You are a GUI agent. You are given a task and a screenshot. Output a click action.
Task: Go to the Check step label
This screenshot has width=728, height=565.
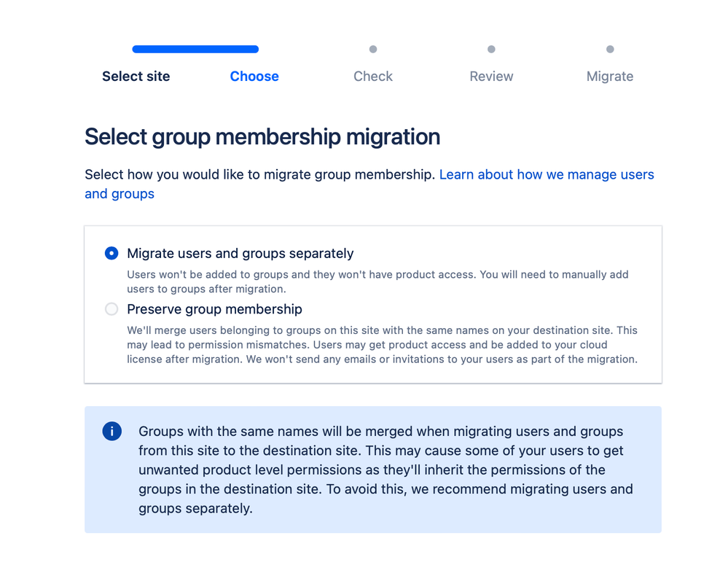[373, 77]
